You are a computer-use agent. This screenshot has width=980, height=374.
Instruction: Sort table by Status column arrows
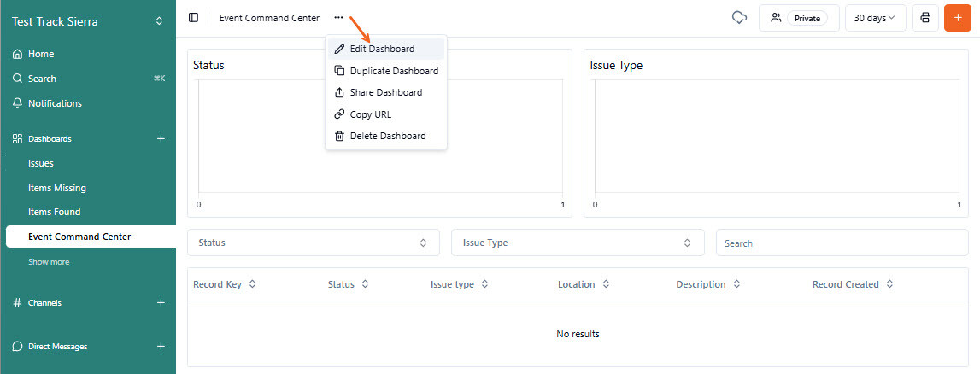coord(365,284)
